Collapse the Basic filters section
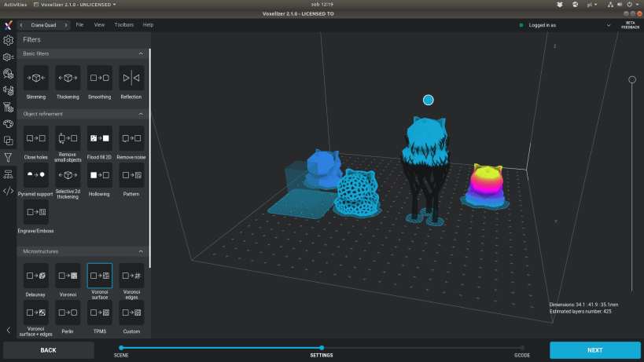 pos(141,53)
